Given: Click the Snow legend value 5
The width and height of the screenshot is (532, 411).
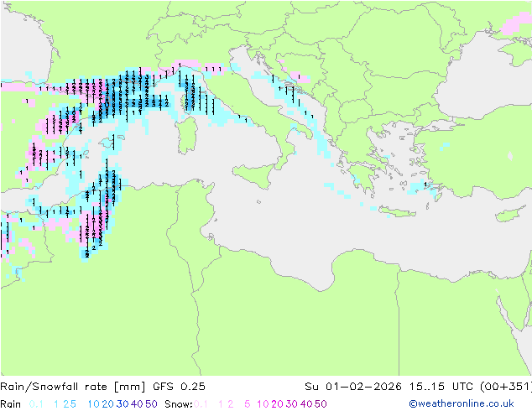Looking at the screenshot, I should tap(248, 404).
